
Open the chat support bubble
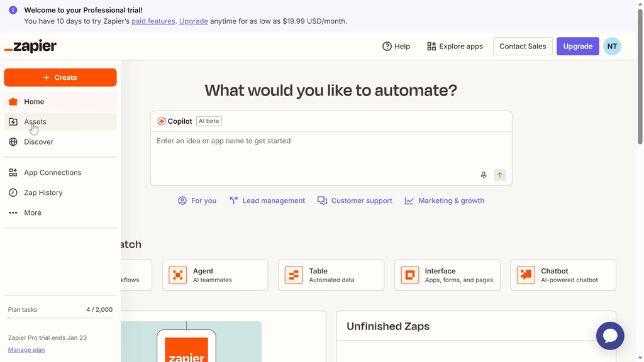click(x=609, y=336)
